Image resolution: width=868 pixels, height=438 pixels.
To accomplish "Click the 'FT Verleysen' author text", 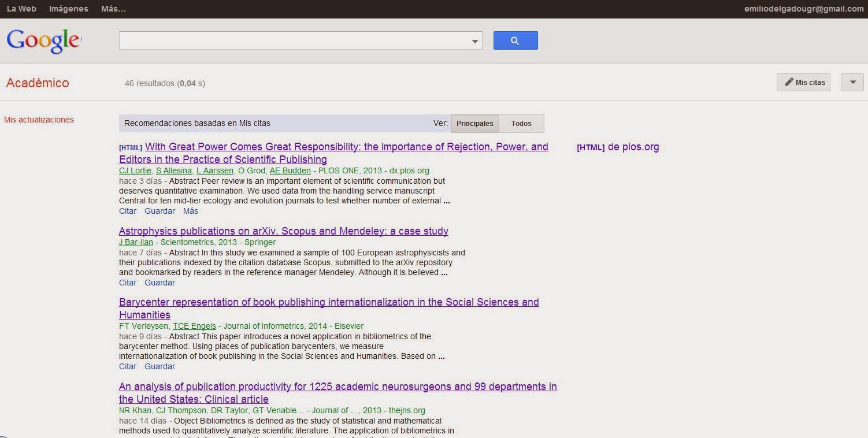I will coord(143,326).
